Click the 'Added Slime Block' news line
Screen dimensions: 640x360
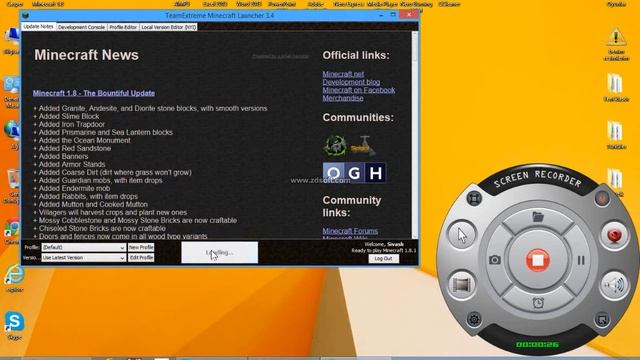[x=66, y=116]
